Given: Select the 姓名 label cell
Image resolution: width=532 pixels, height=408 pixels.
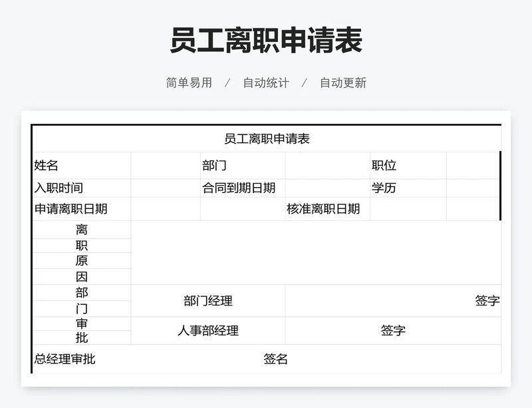Looking at the screenshot, I should click(x=82, y=166).
